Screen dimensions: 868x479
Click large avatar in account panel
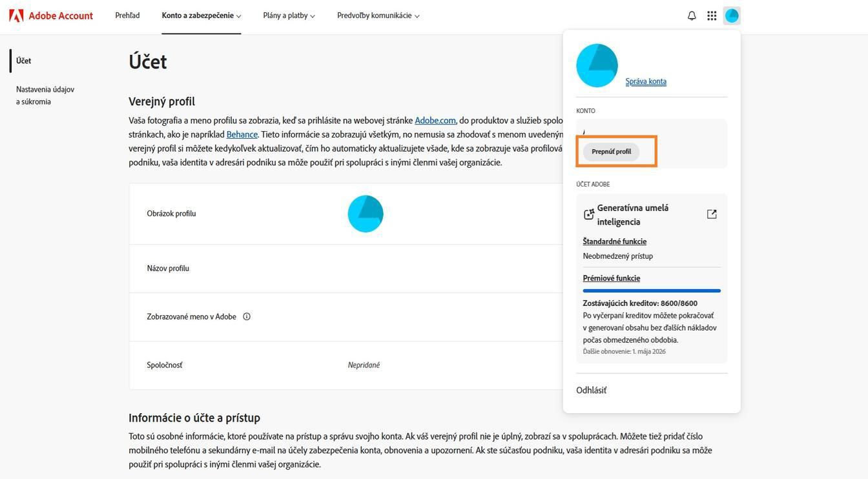coord(597,65)
